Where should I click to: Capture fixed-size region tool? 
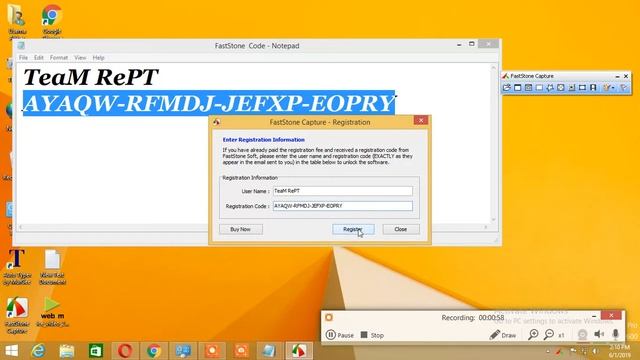(x=582, y=87)
